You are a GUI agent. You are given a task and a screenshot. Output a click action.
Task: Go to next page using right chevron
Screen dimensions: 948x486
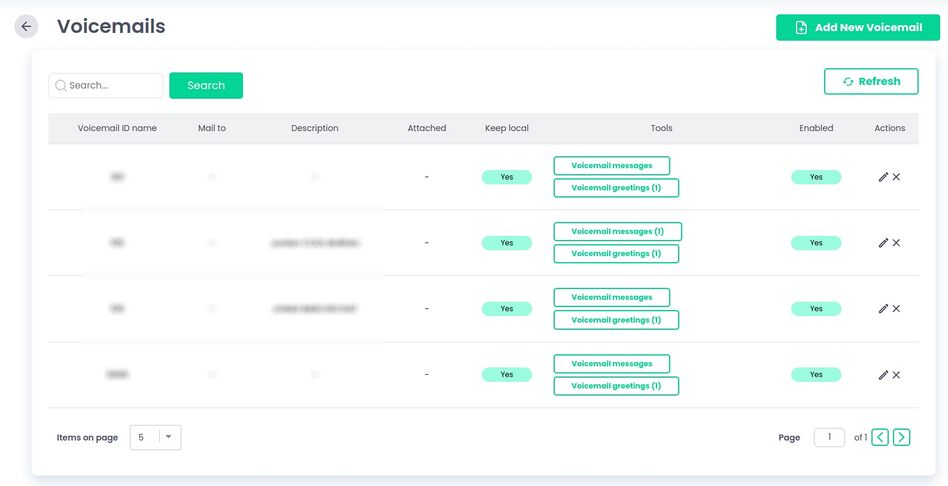click(901, 437)
